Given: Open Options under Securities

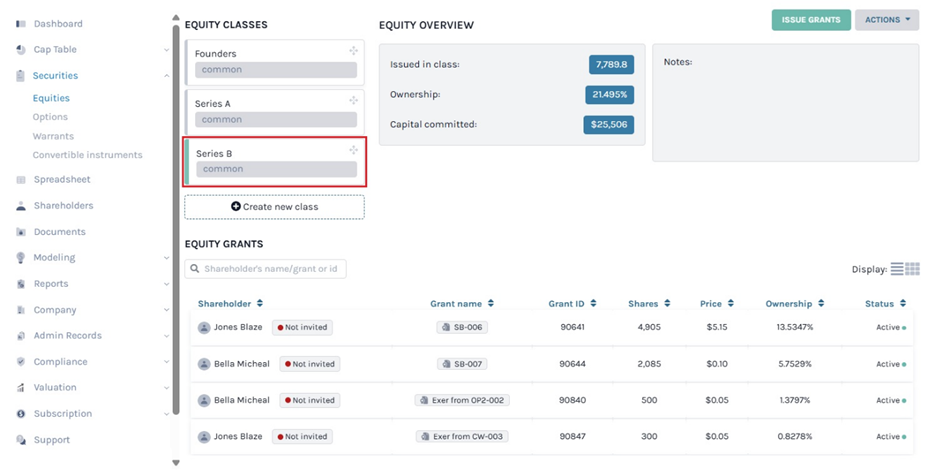Looking at the screenshot, I should [50, 117].
